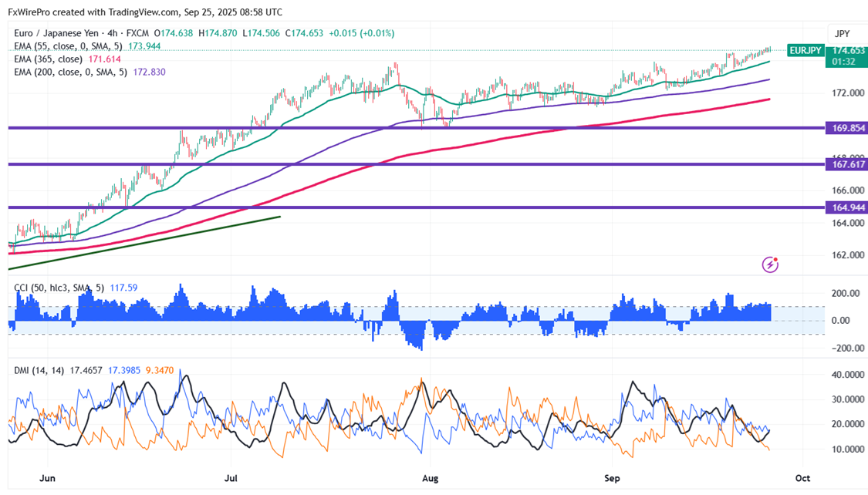The width and height of the screenshot is (868, 495).
Task: Click the 162.000 price axis label
Action: click(848, 255)
